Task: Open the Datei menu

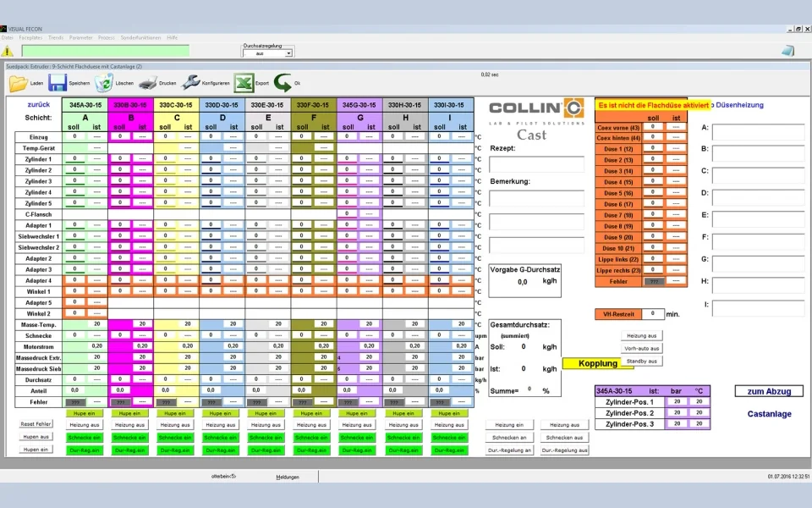Action: coord(8,37)
